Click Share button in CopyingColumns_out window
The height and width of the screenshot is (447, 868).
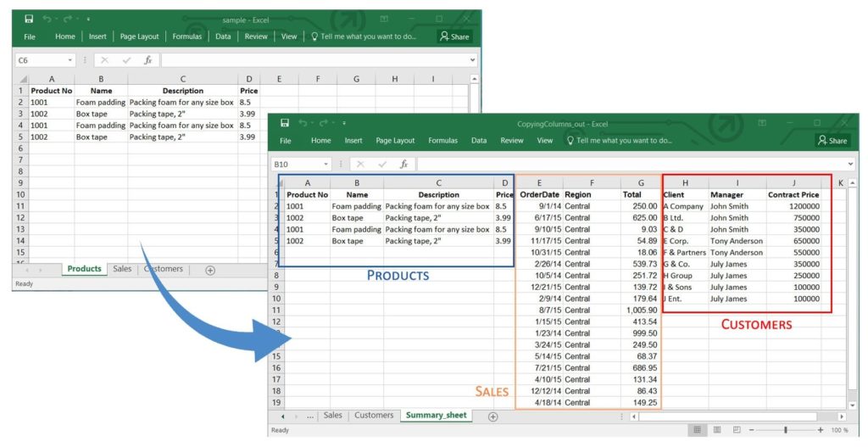tap(832, 141)
